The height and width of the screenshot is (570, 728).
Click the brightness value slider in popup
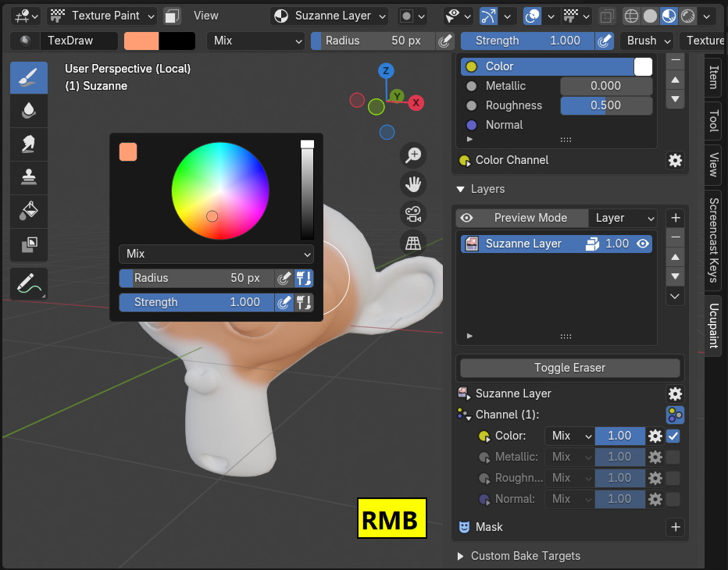[307, 191]
